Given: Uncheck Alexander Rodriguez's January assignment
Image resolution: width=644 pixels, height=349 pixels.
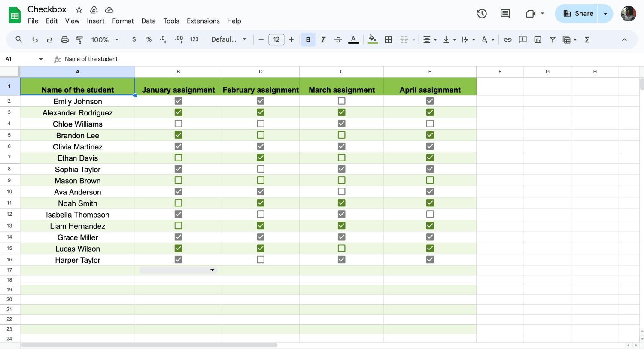Looking at the screenshot, I should [178, 112].
